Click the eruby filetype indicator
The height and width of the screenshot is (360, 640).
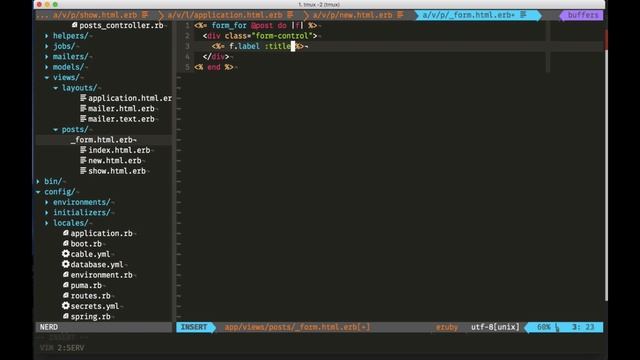pyautogui.click(x=447, y=327)
